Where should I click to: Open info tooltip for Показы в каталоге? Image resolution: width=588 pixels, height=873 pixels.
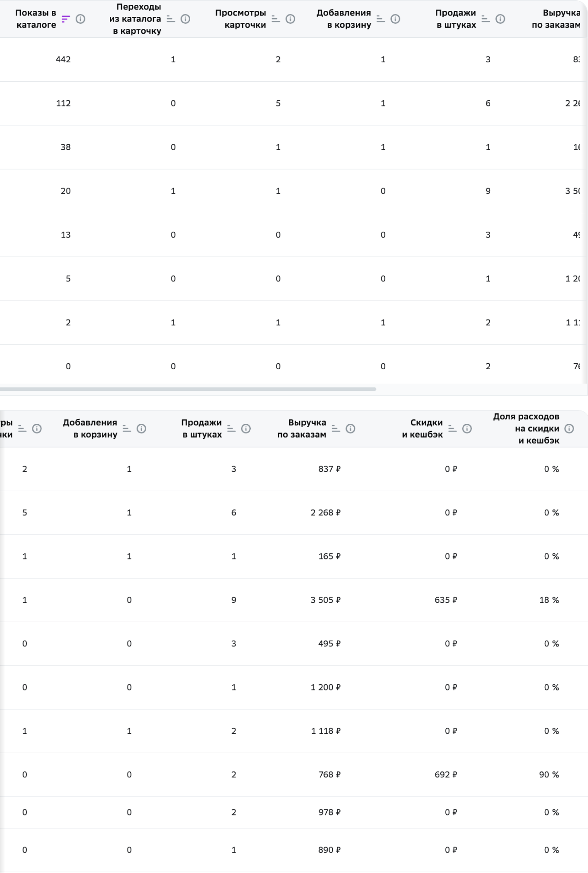click(x=80, y=19)
